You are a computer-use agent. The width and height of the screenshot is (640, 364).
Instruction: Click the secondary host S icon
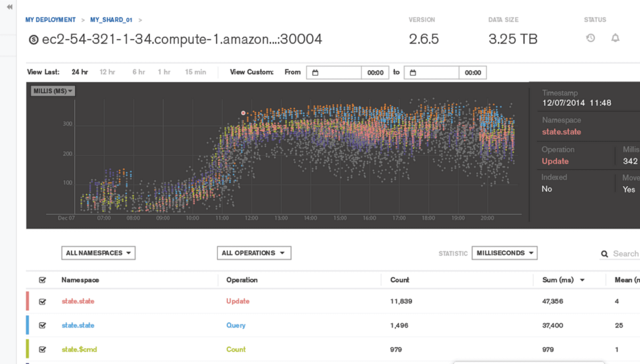pyautogui.click(x=34, y=40)
